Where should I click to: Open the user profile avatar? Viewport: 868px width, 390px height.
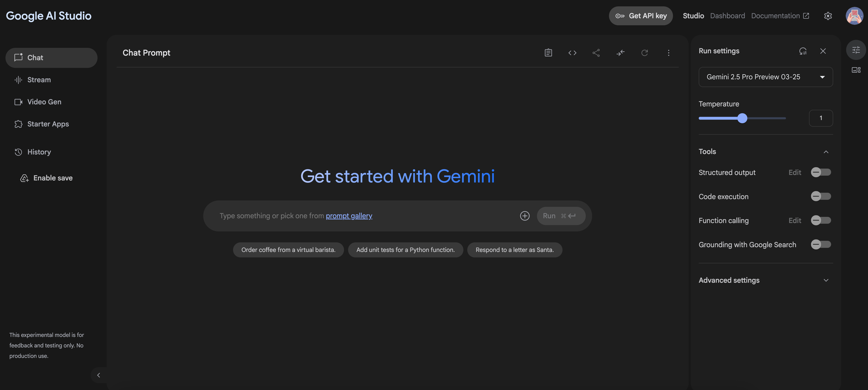pos(854,16)
